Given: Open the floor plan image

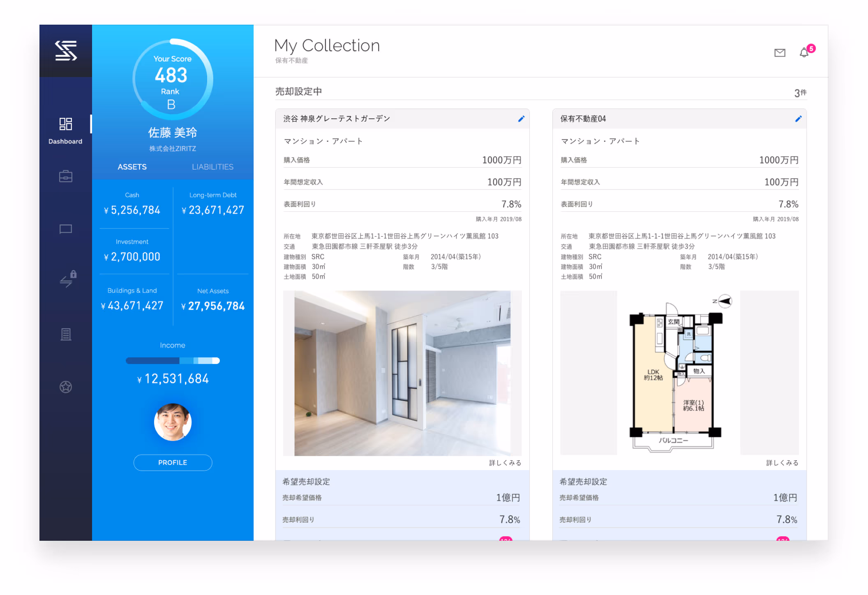Looking at the screenshot, I should 679,373.
